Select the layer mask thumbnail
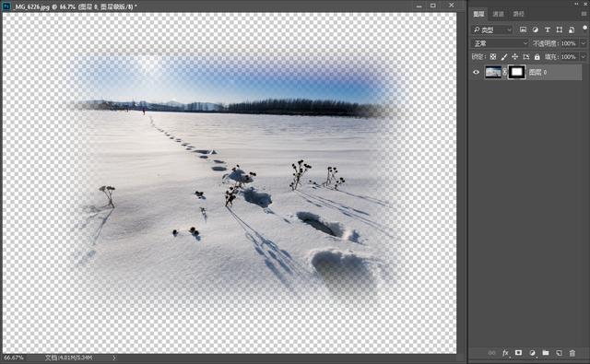Image resolution: width=590 pixels, height=364 pixels. click(517, 72)
